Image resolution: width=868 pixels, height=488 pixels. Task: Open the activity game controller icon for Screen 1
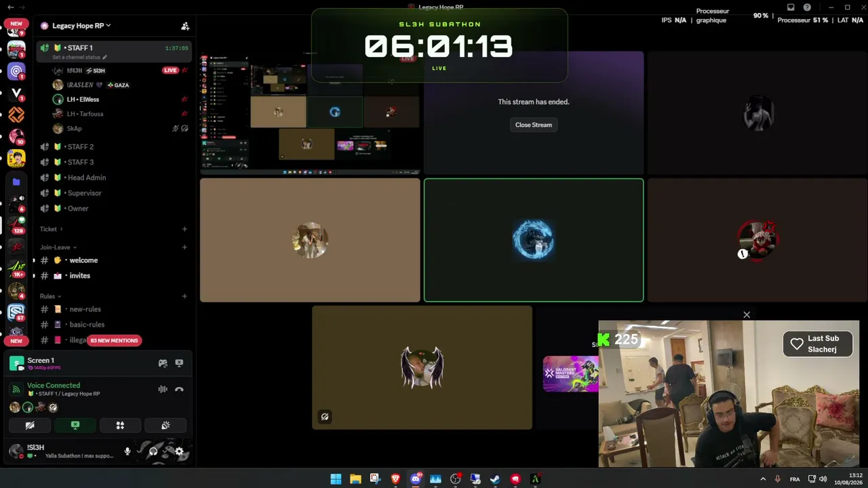(x=163, y=363)
